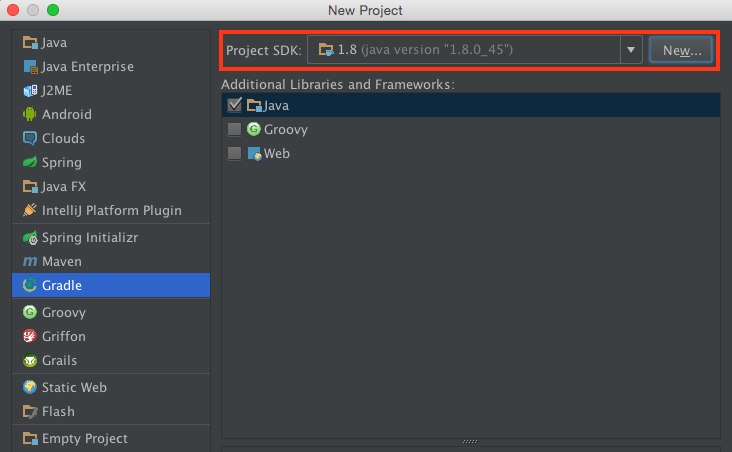
Task: Uncheck the Java framework checkbox
Action: coord(234,105)
